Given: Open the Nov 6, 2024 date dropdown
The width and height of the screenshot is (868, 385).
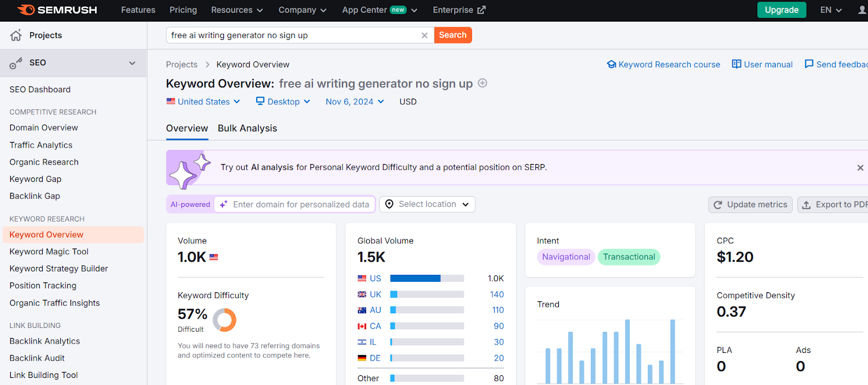Looking at the screenshot, I should click(x=355, y=102).
